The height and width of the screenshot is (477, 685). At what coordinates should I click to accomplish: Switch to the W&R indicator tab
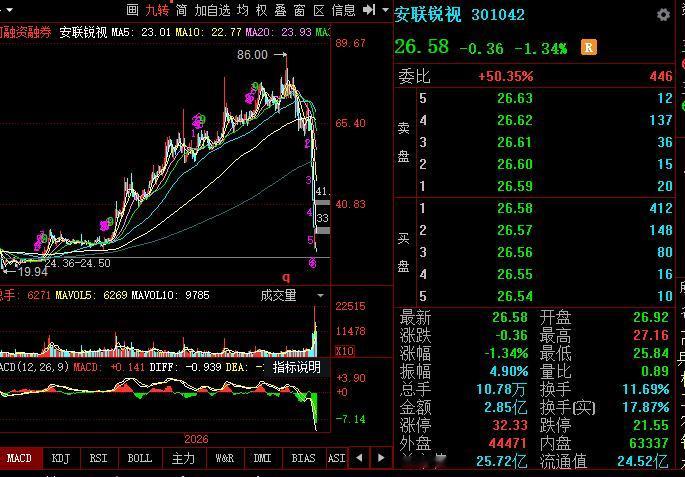coord(225,458)
